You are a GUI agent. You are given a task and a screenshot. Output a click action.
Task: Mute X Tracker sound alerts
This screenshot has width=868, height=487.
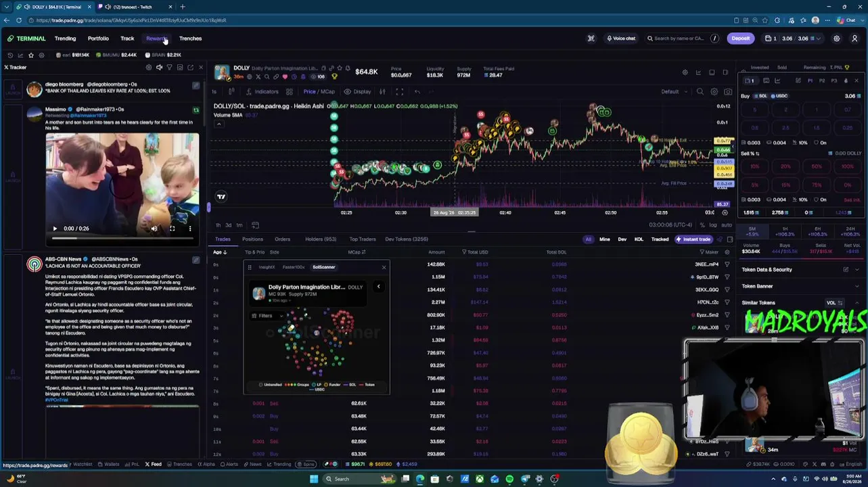(159, 68)
